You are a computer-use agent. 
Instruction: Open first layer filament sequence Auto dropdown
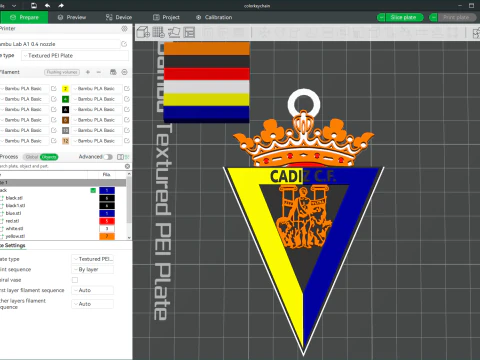[93, 290]
